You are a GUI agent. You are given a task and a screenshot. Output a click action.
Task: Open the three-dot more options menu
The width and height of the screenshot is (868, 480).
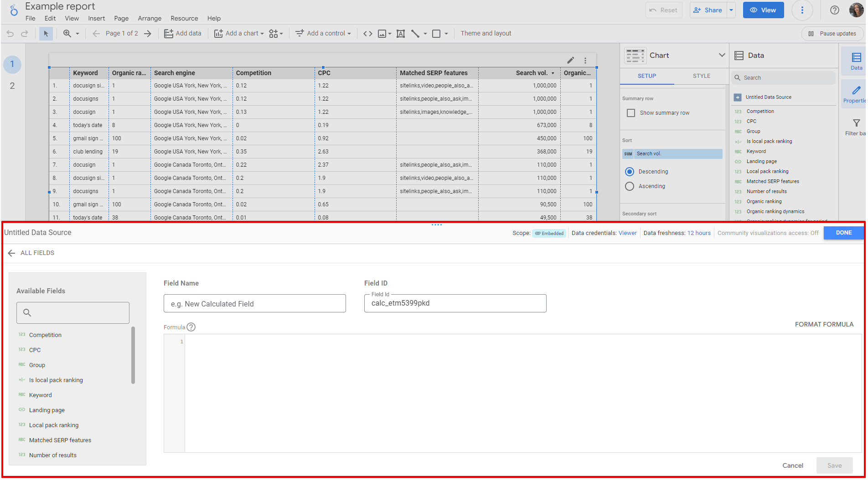(x=802, y=10)
